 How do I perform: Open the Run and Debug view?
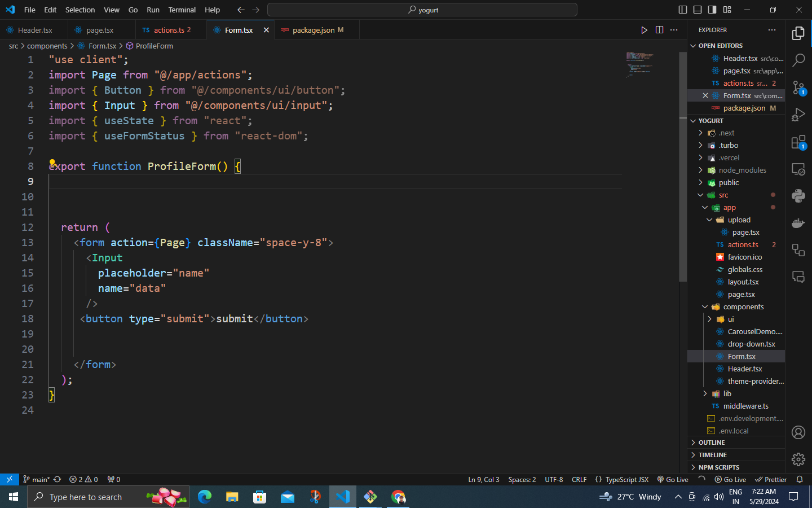point(798,115)
